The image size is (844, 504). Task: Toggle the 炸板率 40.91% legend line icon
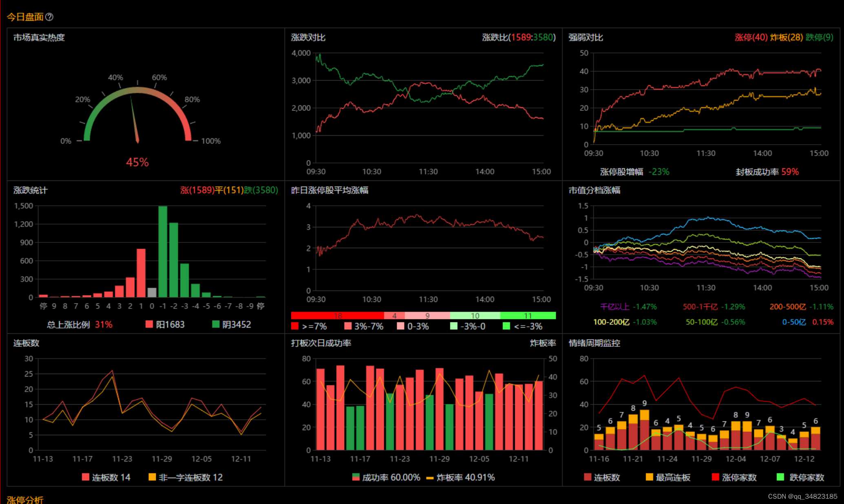click(430, 478)
